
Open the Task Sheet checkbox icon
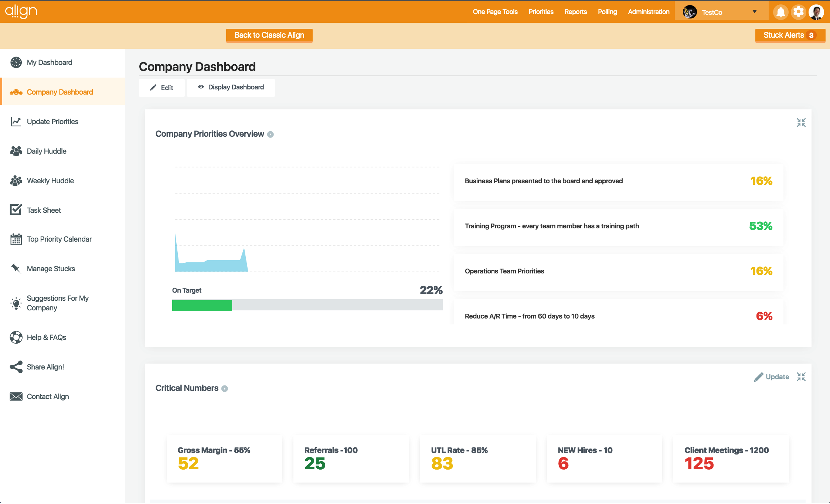(16, 210)
